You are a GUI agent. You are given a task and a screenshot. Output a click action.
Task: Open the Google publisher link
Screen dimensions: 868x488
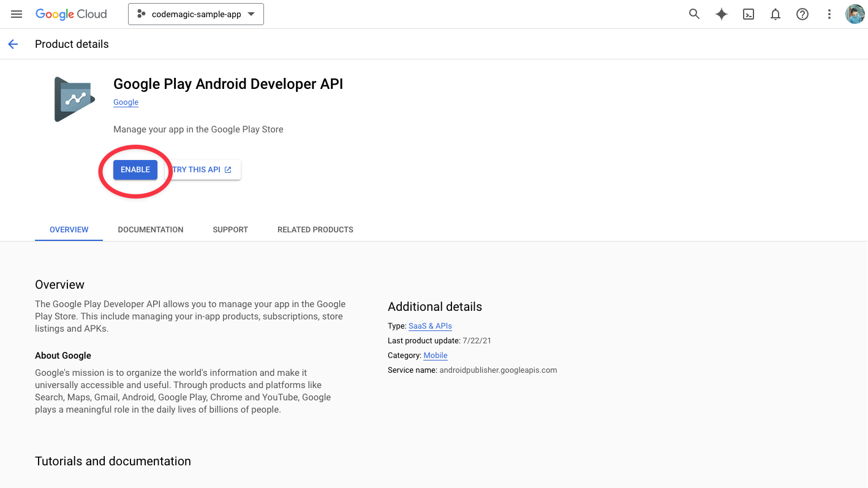click(126, 102)
